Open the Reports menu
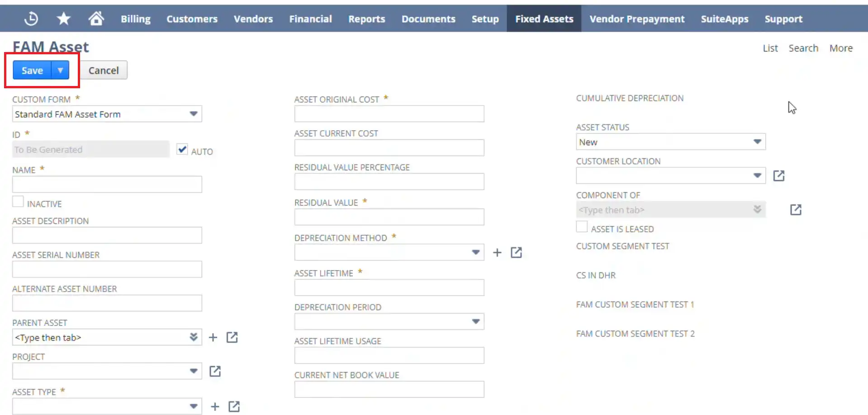This screenshot has height=415, width=868. (366, 19)
